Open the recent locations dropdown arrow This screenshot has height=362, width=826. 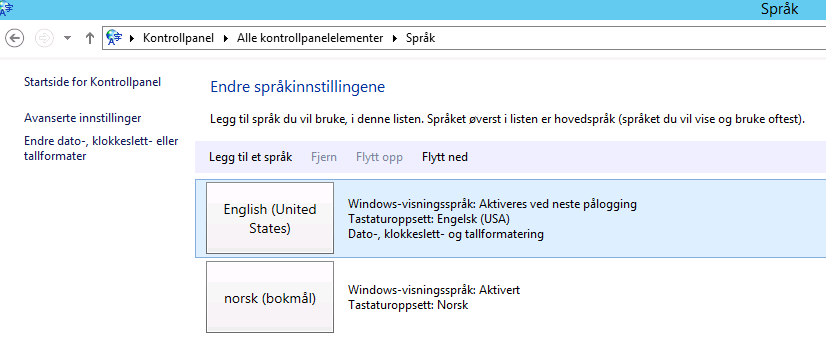click(x=67, y=38)
